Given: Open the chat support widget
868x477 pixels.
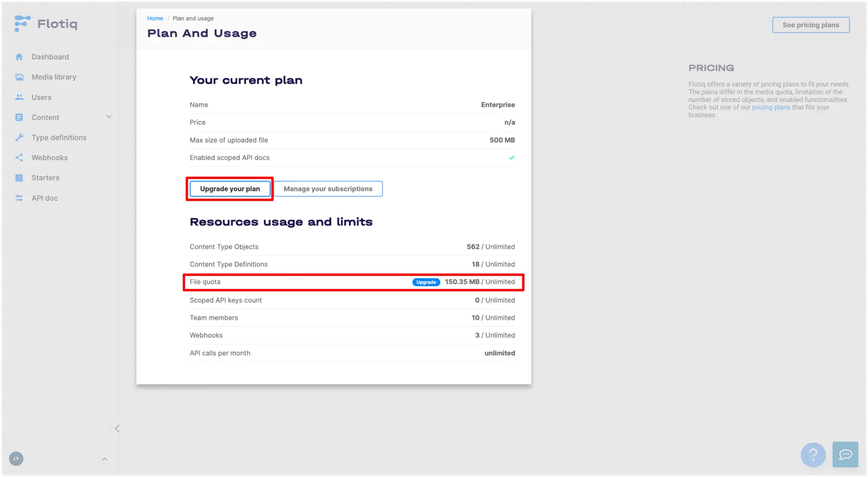Looking at the screenshot, I should click(x=845, y=454).
